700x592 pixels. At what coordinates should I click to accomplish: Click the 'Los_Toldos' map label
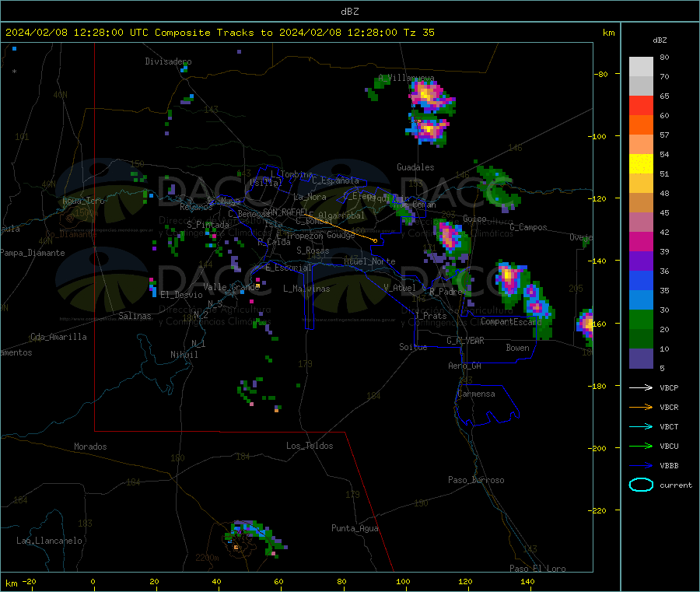tap(310, 446)
